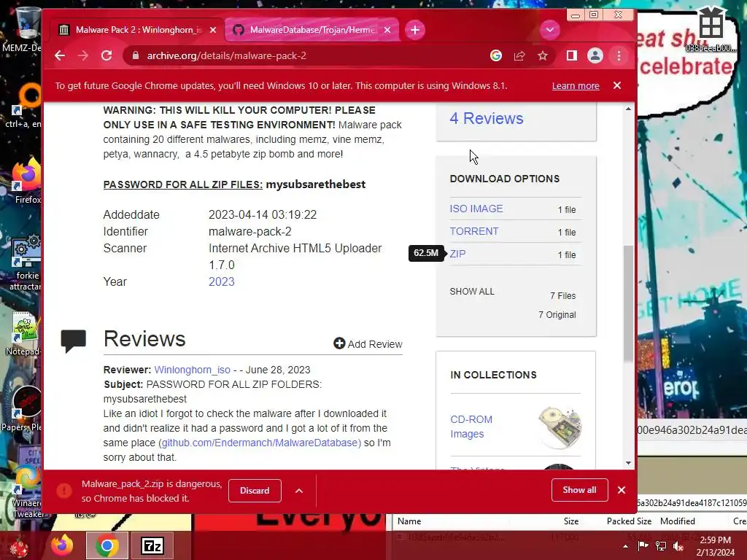This screenshot has width=747, height=560.
Task: Open 7-Zip from the taskbar
Action: tap(152, 545)
